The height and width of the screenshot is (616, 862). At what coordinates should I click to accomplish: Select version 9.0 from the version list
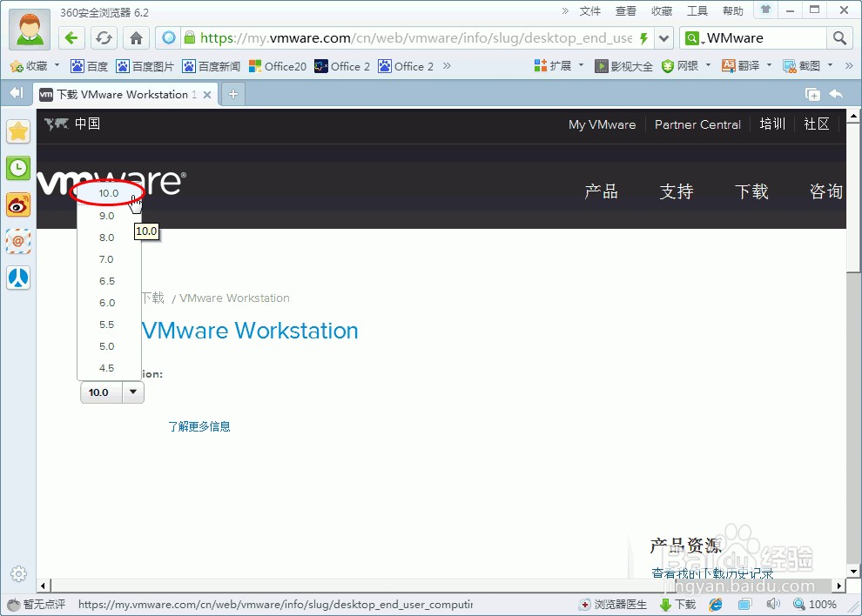tap(106, 215)
